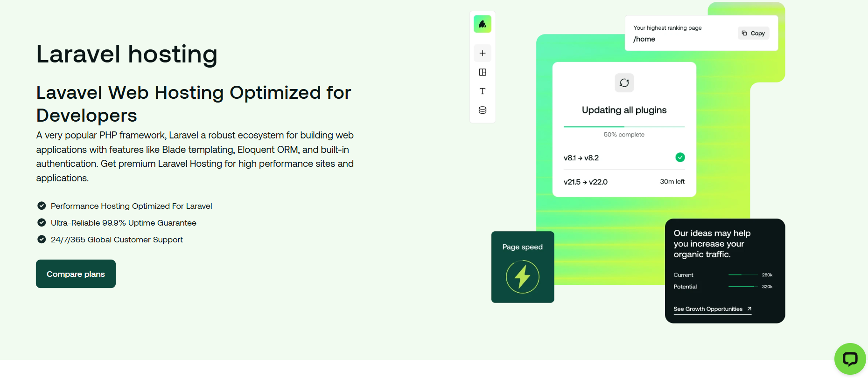Click check icon beside 24/7/365 Global Support
This screenshot has height=378, width=868.
(42, 239)
